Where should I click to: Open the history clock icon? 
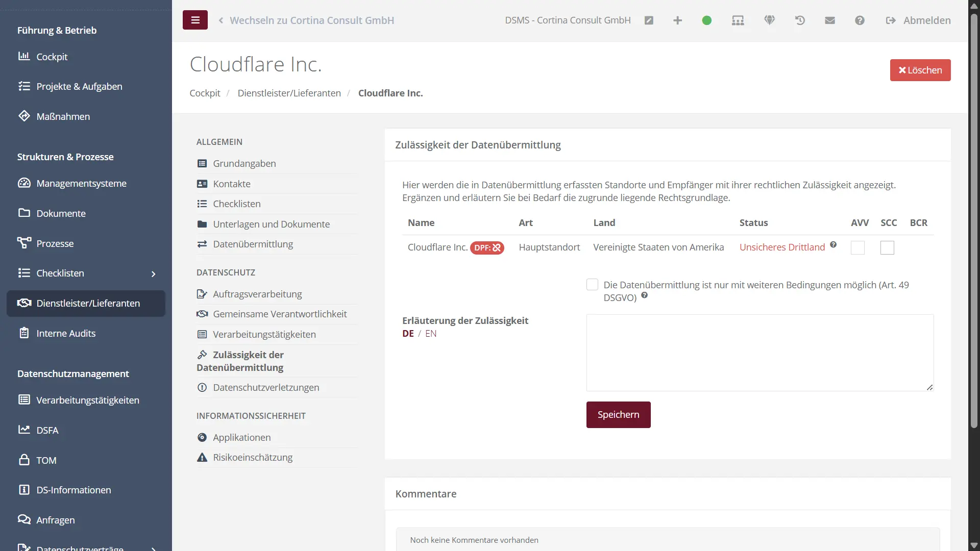[800, 20]
